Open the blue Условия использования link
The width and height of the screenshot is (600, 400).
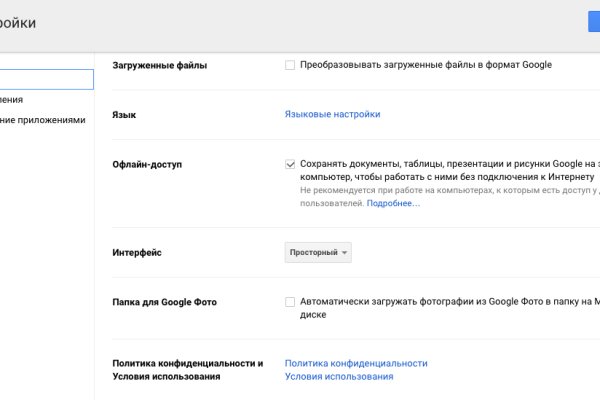(x=339, y=377)
